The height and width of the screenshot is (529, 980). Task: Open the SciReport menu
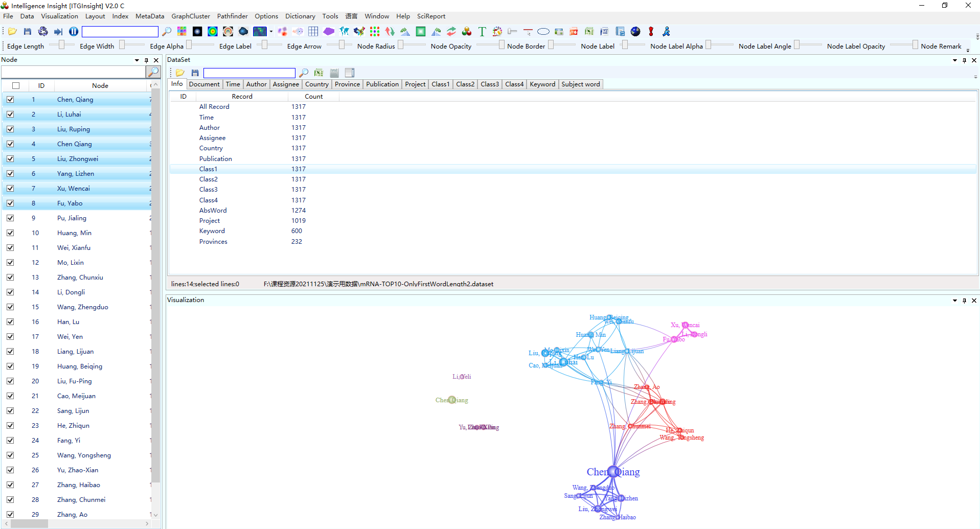pos(431,16)
